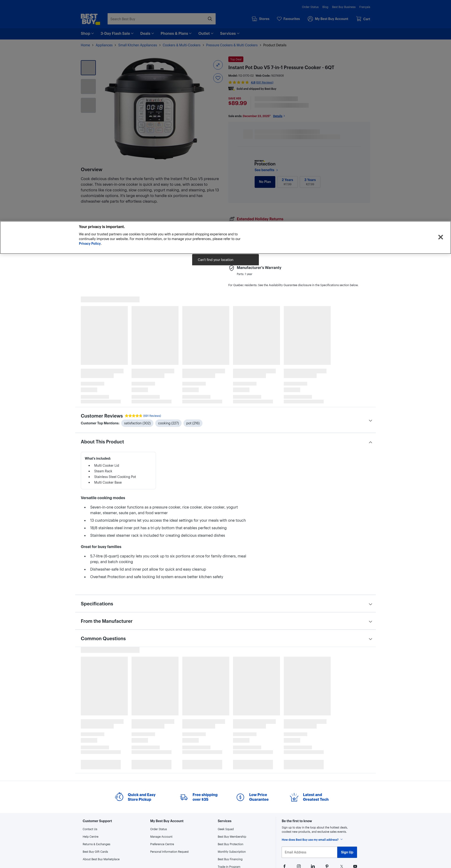Open Best Buy LinkedIn page
The width and height of the screenshot is (451, 868).
pyautogui.click(x=313, y=866)
